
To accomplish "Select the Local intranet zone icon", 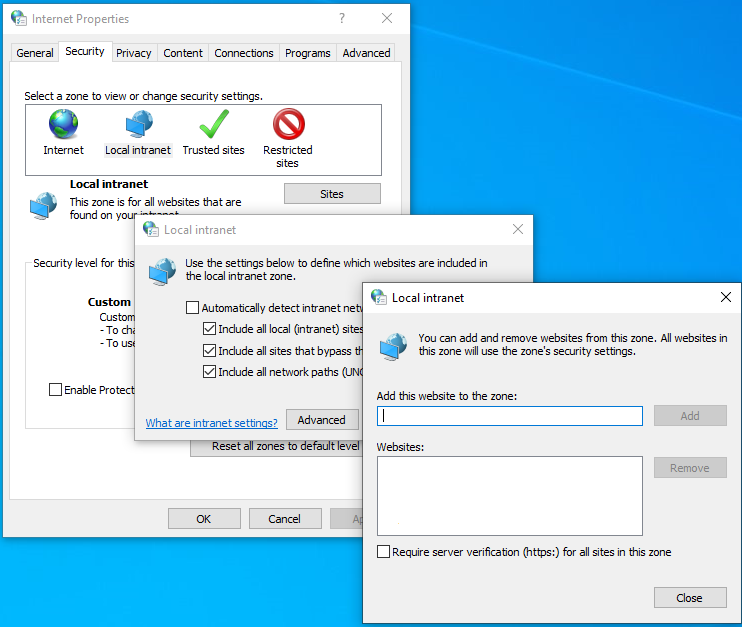I will click(x=139, y=124).
